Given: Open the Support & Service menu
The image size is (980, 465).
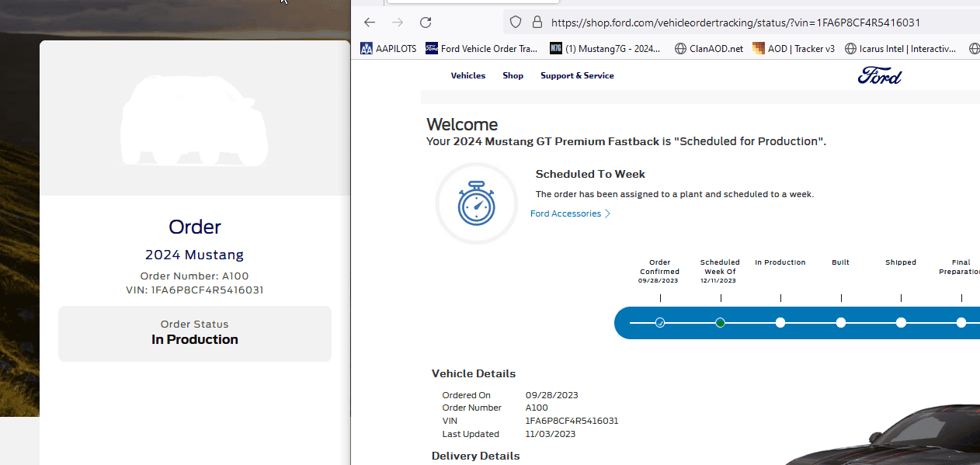Looking at the screenshot, I should (577, 75).
